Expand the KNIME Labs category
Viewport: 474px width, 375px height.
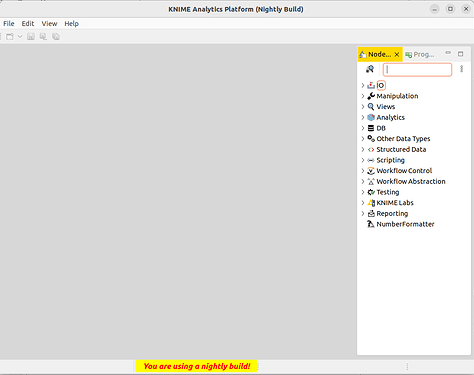tap(363, 203)
